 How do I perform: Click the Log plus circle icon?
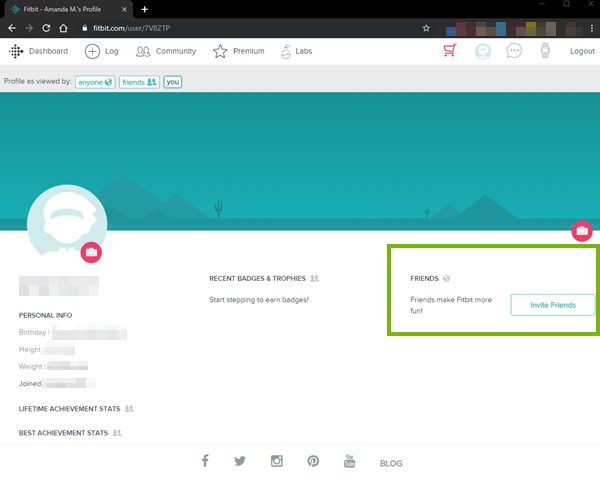coord(92,51)
